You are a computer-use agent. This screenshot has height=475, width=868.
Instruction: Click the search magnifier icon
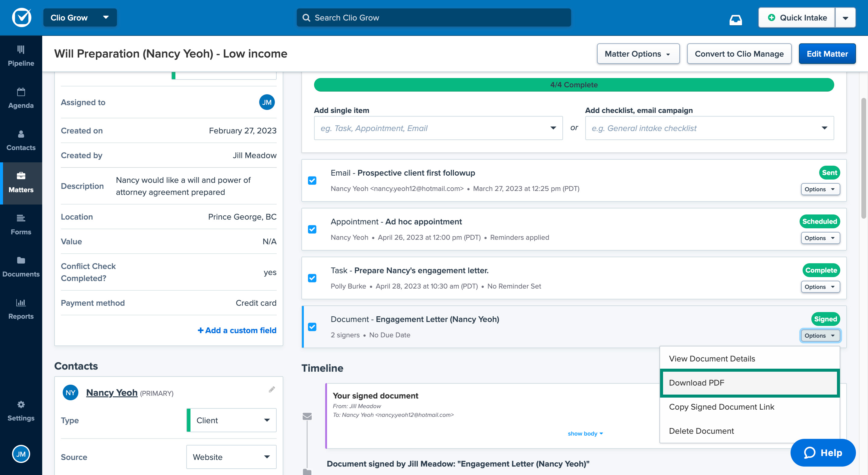point(306,18)
